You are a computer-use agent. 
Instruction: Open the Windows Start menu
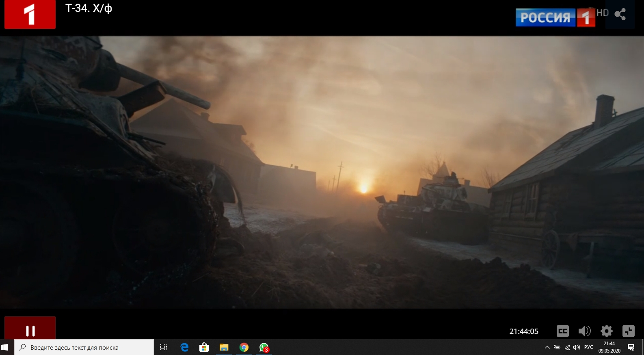tap(4, 347)
